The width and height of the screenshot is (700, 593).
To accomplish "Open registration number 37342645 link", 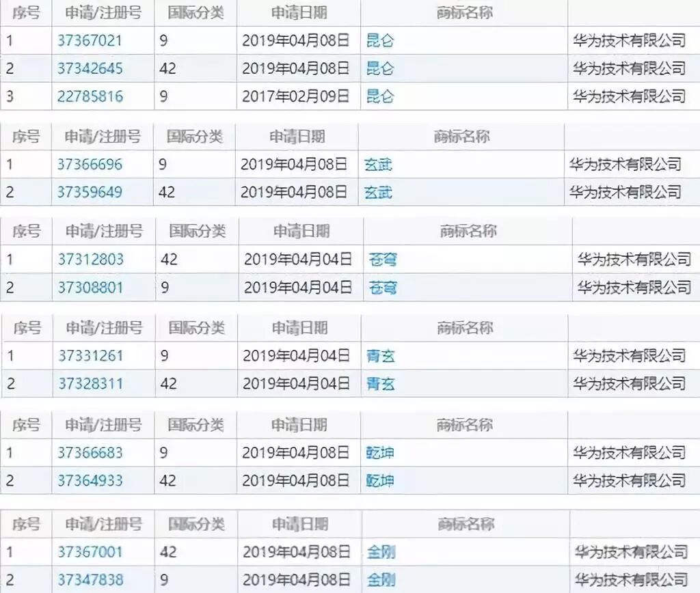I will click(x=90, y=68).
